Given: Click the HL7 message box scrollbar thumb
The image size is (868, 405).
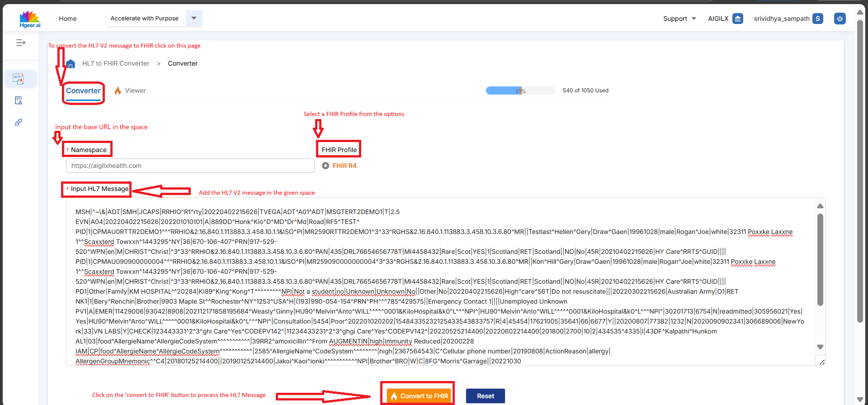Looking at the screenshot, I should (820, 260).
